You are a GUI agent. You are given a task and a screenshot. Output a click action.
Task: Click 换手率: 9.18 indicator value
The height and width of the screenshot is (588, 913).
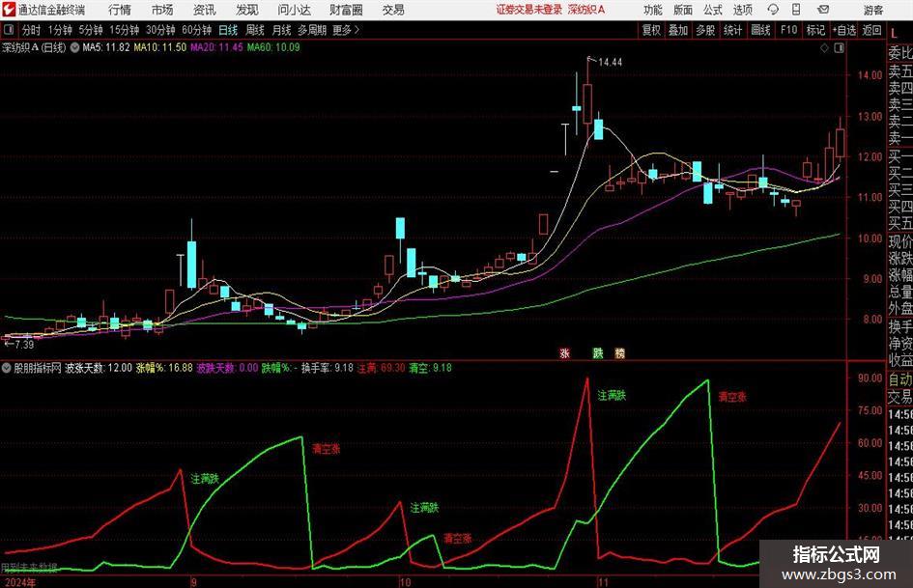click(328, 368)
